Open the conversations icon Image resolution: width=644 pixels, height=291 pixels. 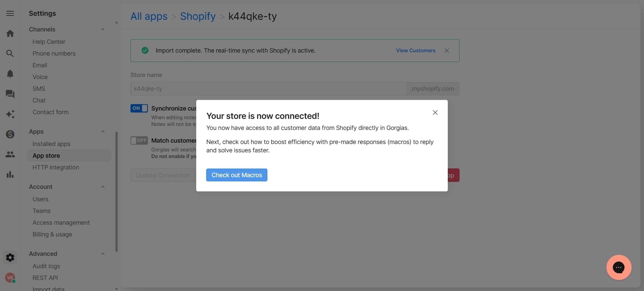coord(10,94)
